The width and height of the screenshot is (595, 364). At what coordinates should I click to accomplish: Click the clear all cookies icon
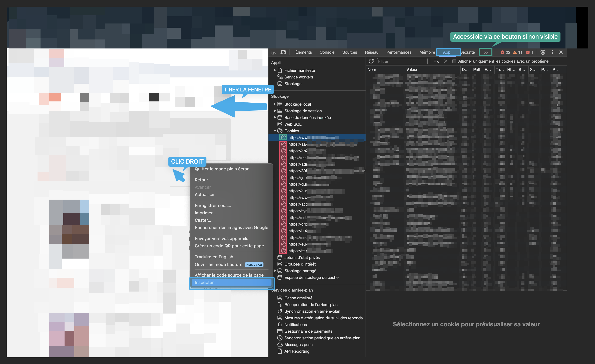click(436, 61)
